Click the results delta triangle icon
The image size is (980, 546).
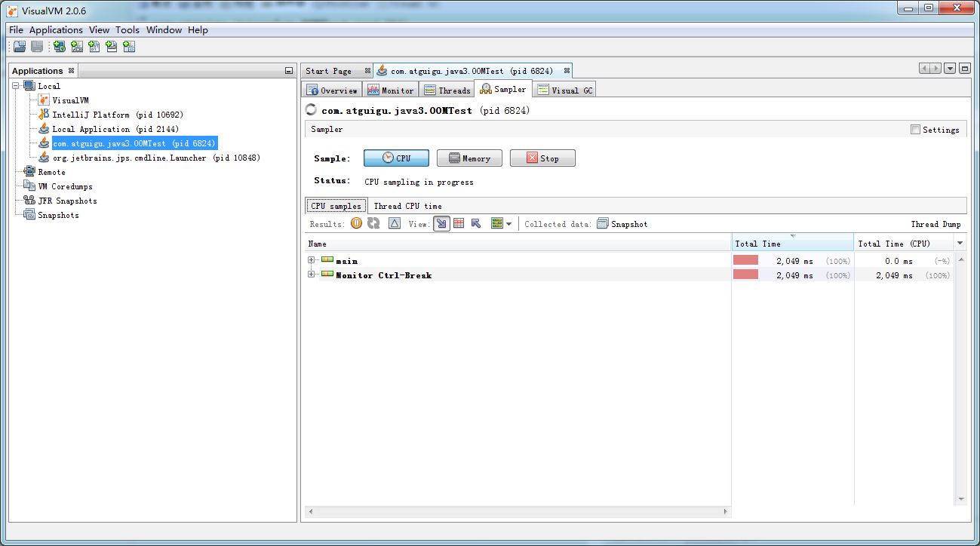click(x=395, y=224)
